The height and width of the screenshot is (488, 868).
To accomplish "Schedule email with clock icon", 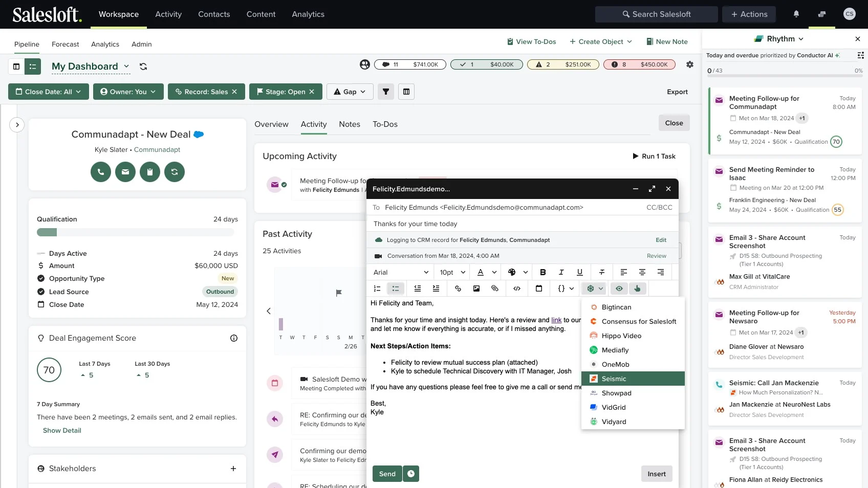I will [x=411, y=474].
